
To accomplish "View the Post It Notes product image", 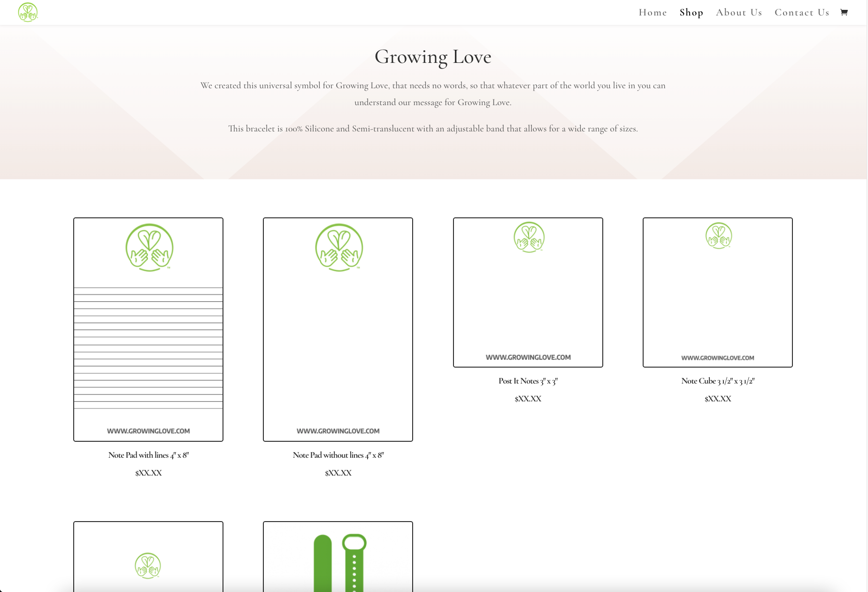I will click(x=528, y=292).
